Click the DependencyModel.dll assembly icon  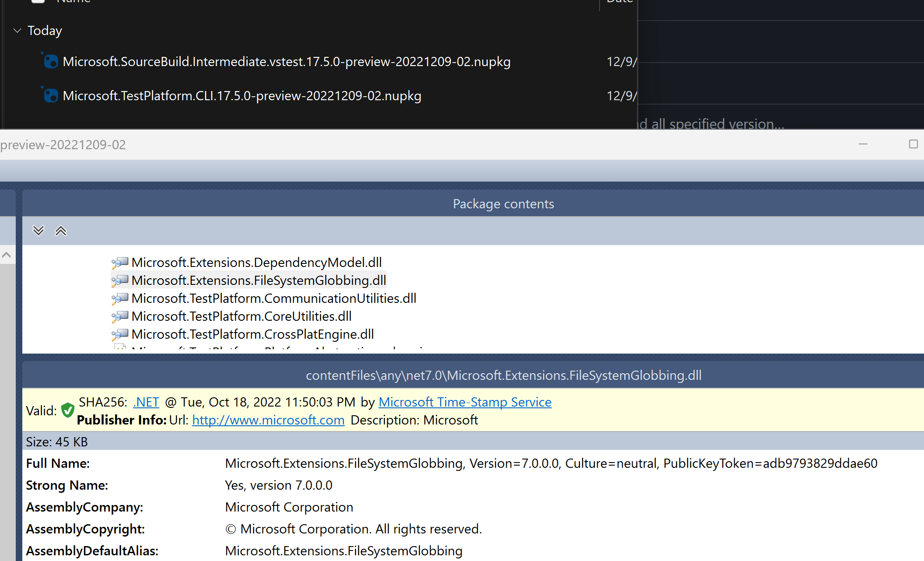[x=120, y=263]
